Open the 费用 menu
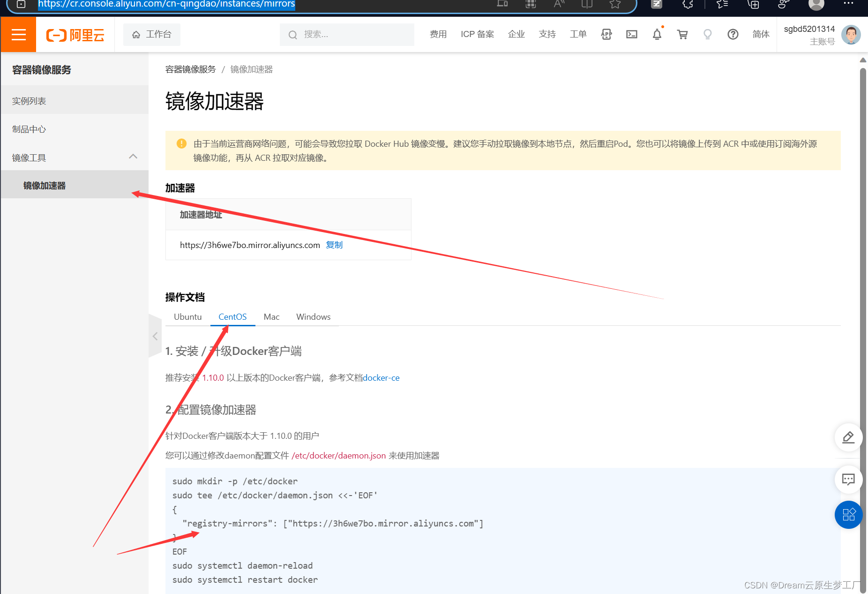This screenshot has height=594, width=868. [x=438, y=34]
